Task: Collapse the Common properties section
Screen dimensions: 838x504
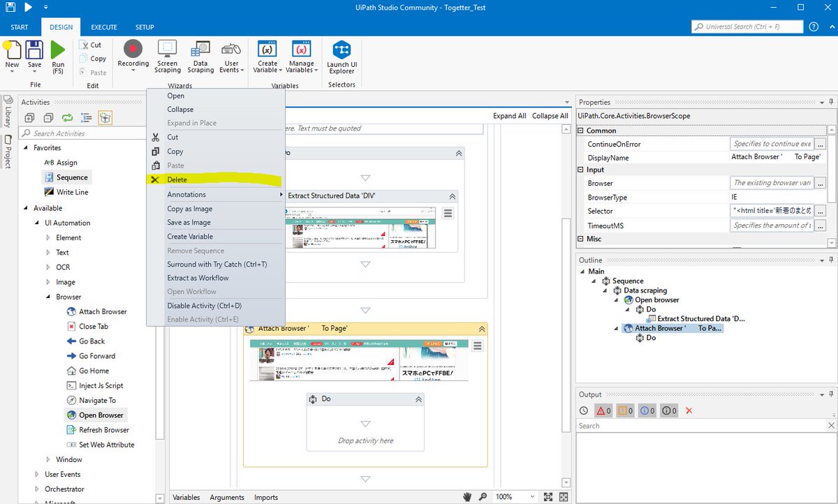Action: 581,131
